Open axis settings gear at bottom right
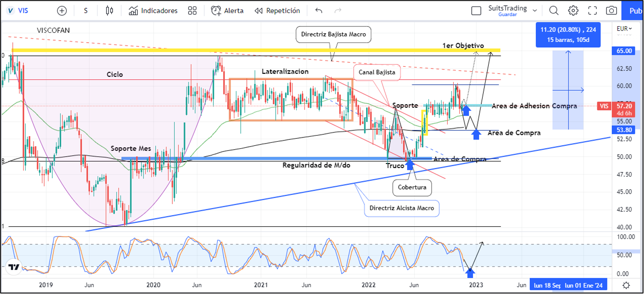The image size is (644, 294). point(626,285)
